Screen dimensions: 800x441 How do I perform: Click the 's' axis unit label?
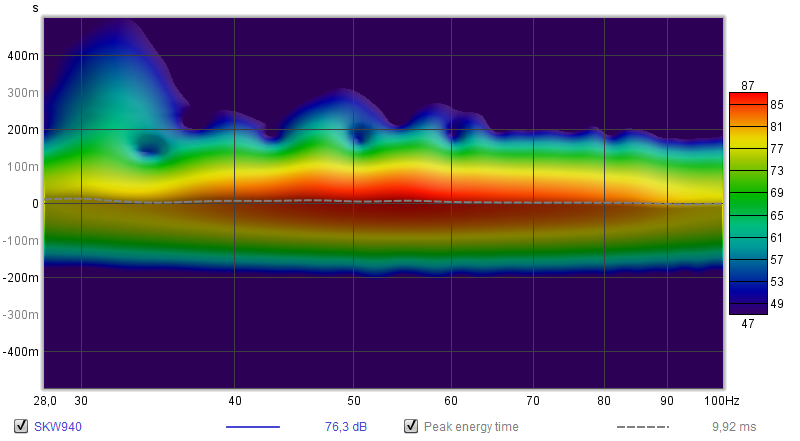click(x=35, y=8)
